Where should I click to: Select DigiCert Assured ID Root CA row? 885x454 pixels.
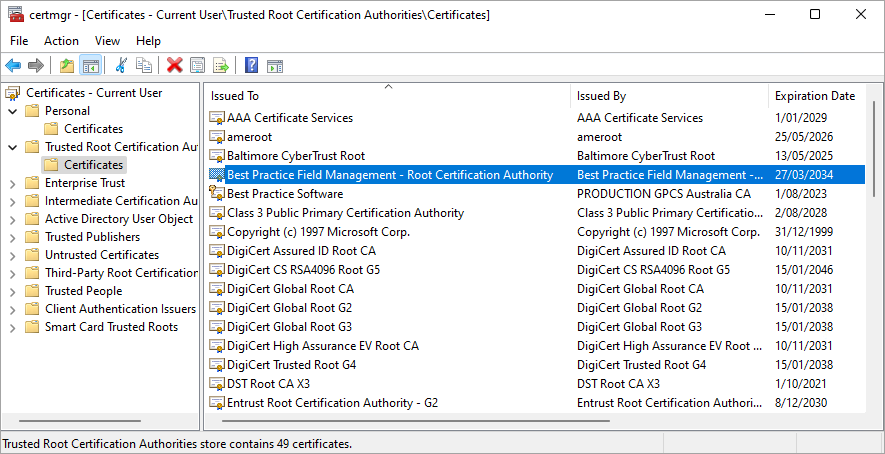click(536, 251)
